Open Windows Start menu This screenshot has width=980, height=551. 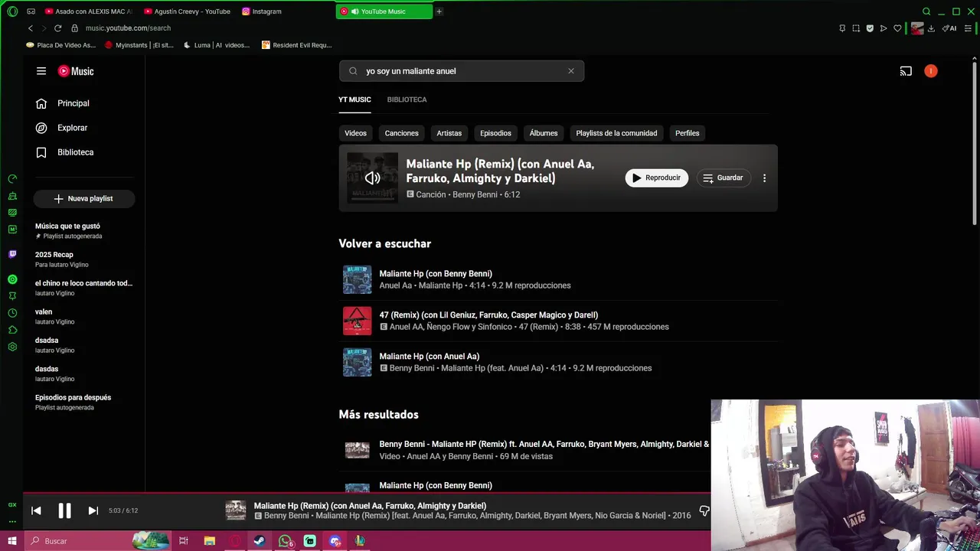coord(11,541)
